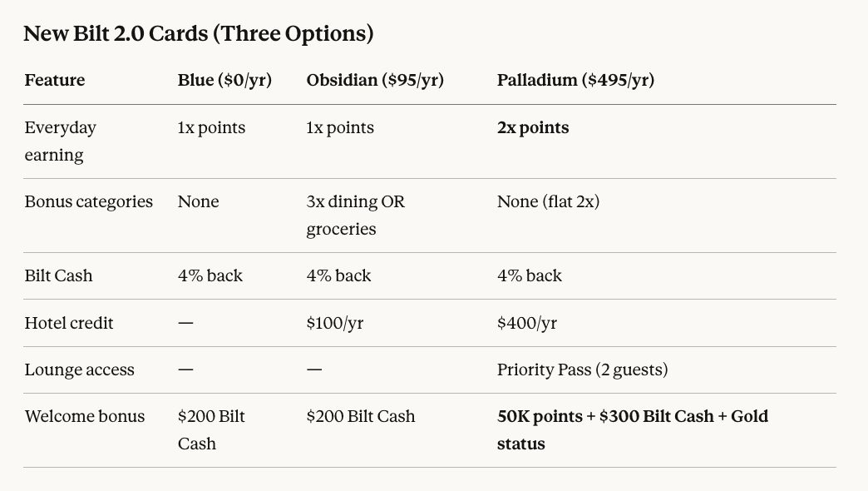Select the Feature column header
The image size is (868, 491).
tap(55, 80)
